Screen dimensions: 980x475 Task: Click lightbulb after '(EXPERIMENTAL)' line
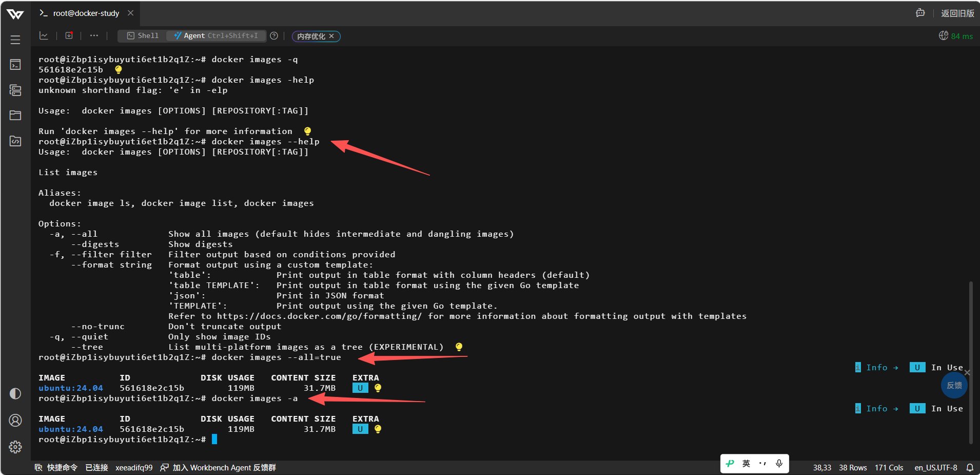coord(459,347)
